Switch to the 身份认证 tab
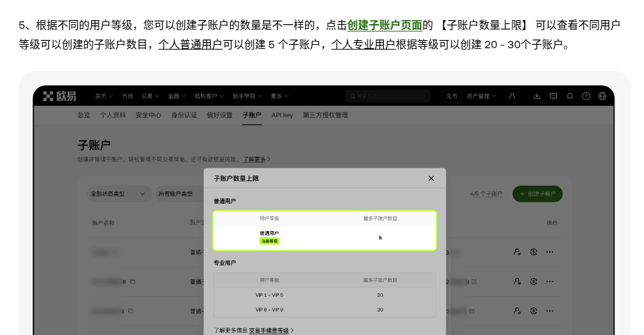Viewport: 644px width, 335px height. coord(184,115)
